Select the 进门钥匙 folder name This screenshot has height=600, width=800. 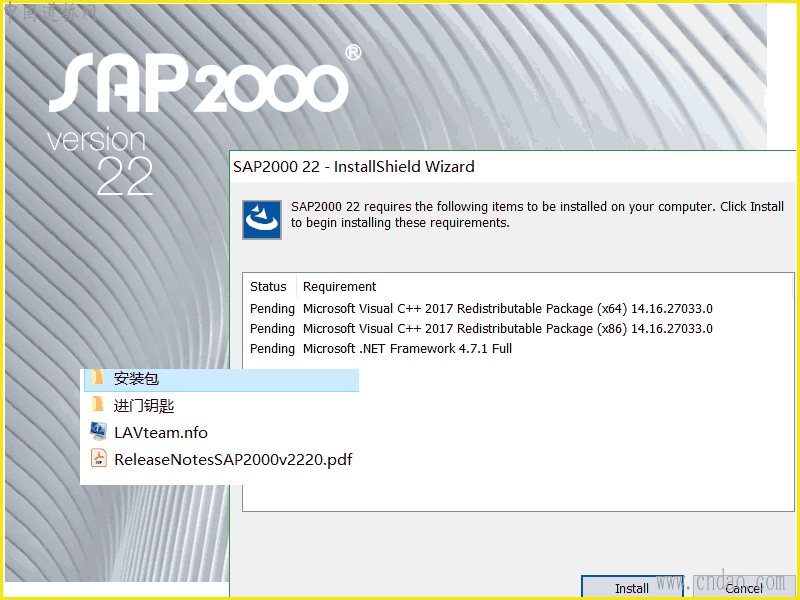tap(144, 406)
